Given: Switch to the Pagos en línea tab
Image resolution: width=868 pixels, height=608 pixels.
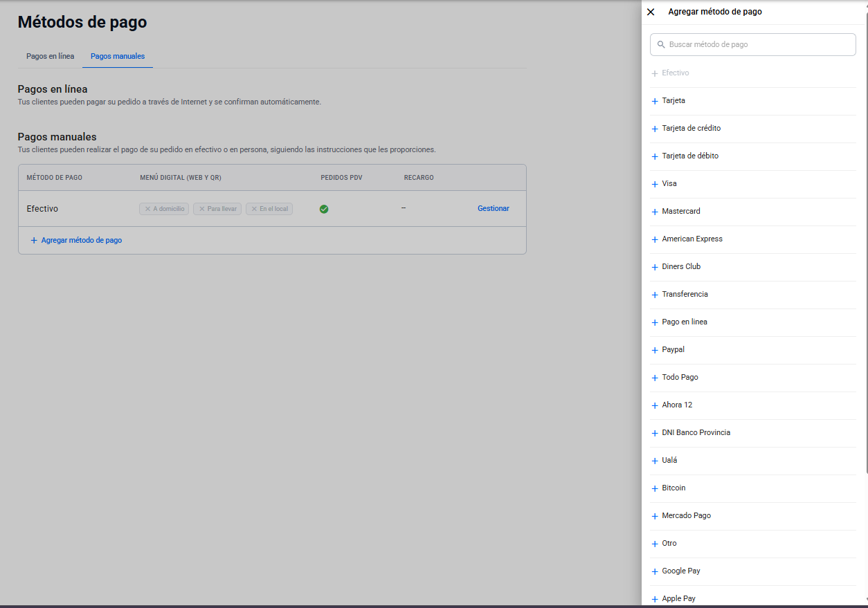Looking at the screenshot, I should (51, 56).
